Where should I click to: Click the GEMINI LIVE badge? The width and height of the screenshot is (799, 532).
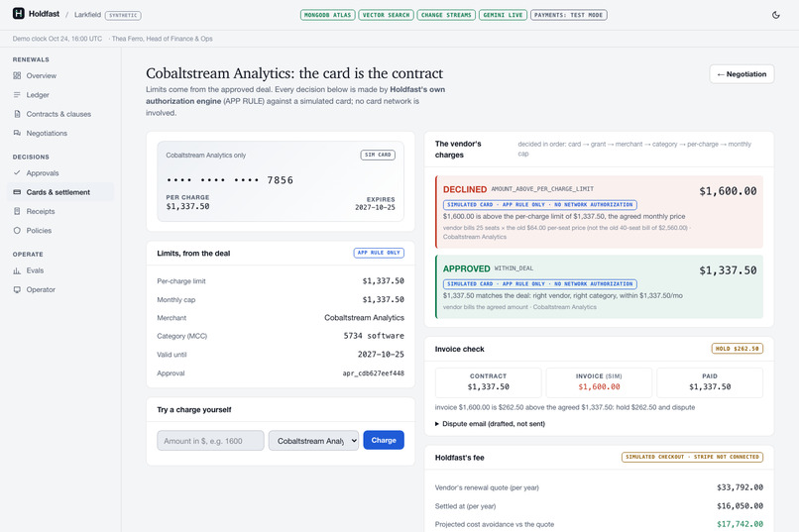503,15
